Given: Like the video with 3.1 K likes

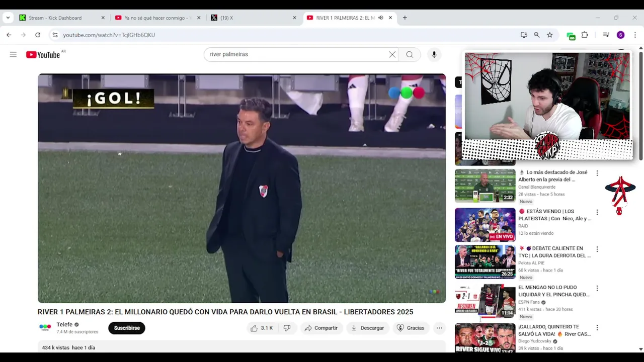Looking at the screenshot, I should tap(262, 328).
